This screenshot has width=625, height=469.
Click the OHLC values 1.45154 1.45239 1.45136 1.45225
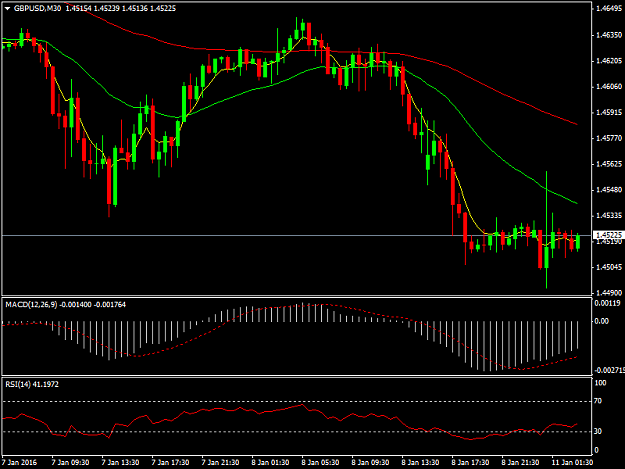click(120, 8)
